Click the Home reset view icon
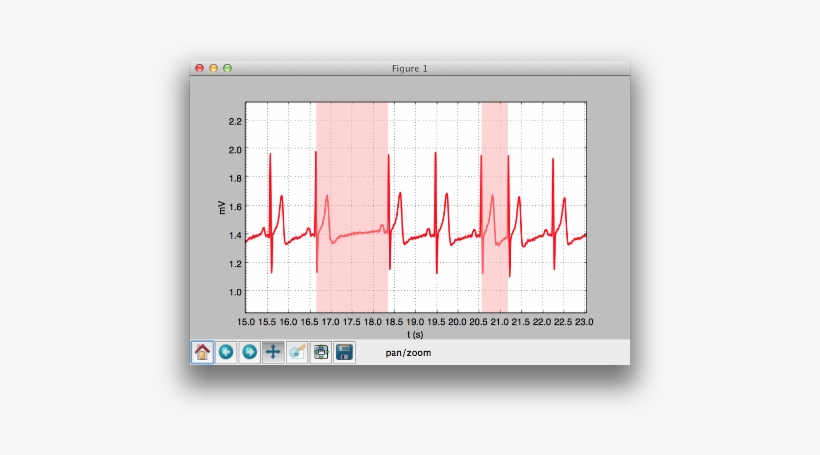Image resolution: width=820 pixels, height=455 pixels. pyautogui.click(x=202, y=352)
